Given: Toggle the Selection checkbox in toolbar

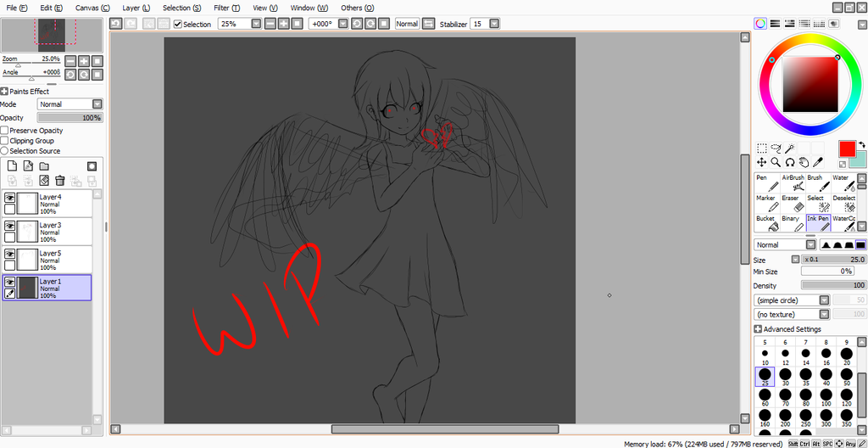Looking at the screenshot, I should coord(178,24).
